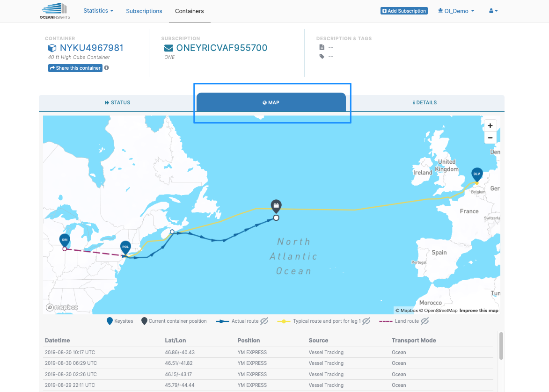Click coordinates 46.51/-41.82
The image size is (549, 392).
point(179,363)
